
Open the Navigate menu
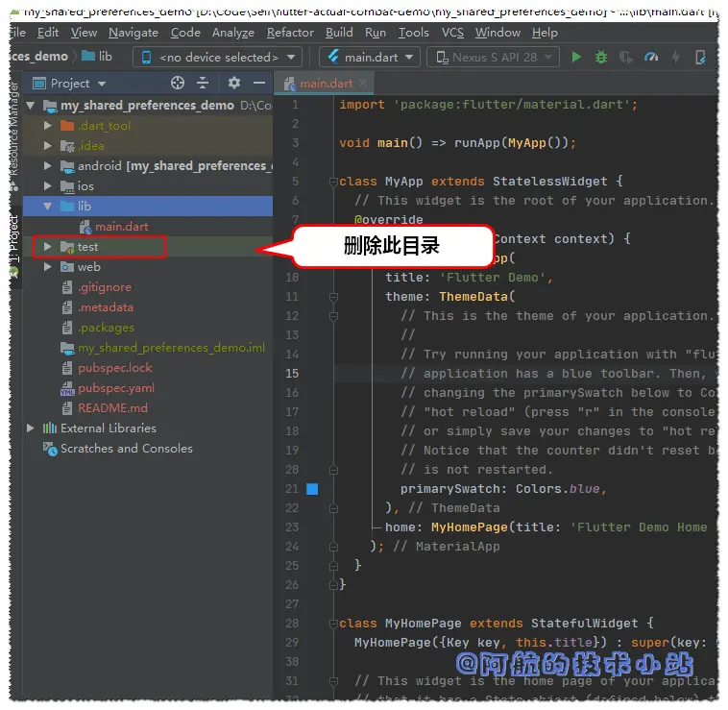tap(133, 33)
